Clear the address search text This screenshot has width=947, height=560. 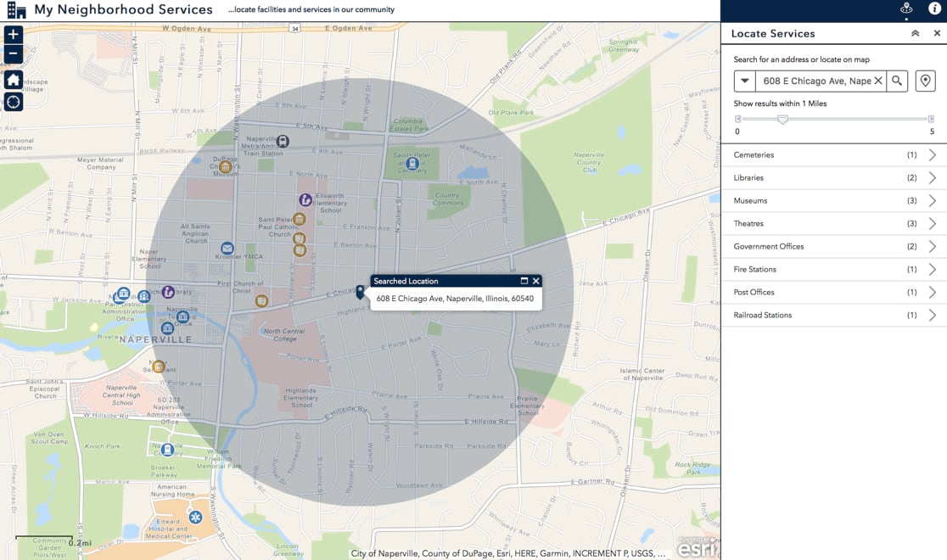pyautogui.click(x=878, y=81)
